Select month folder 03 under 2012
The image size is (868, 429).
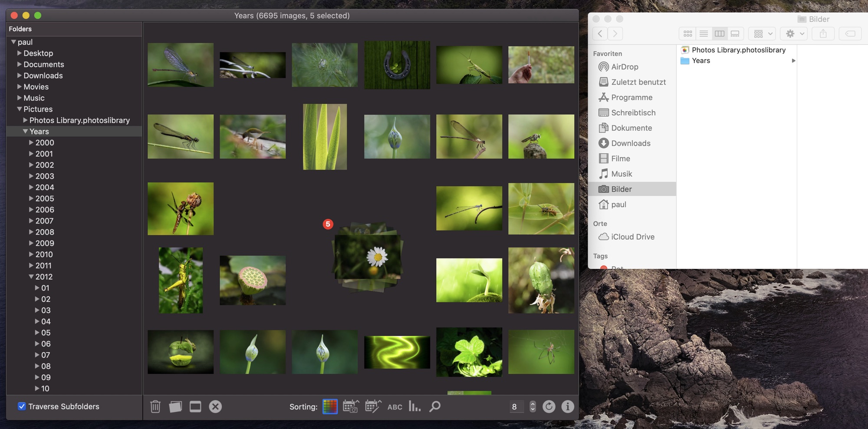(x=46, y=310)
